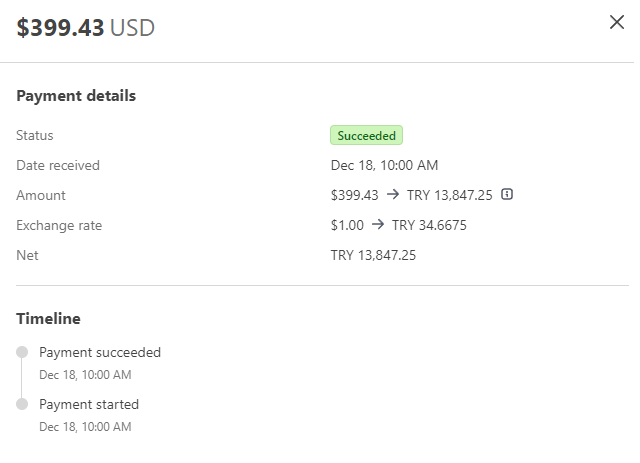Click the green Succeeded status badge
The image size is (640, 463).
click(x=366, y=135)
